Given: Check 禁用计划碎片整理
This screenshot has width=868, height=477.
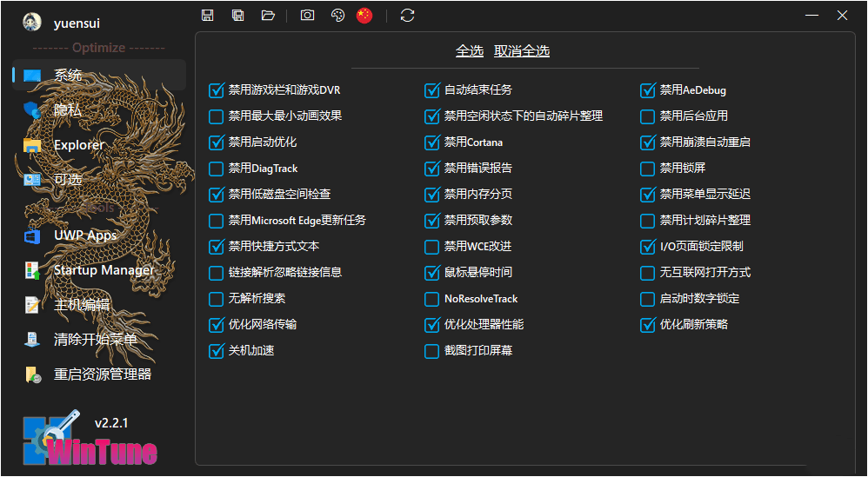Looking at the screenshot, I should [x=647, y=221].
